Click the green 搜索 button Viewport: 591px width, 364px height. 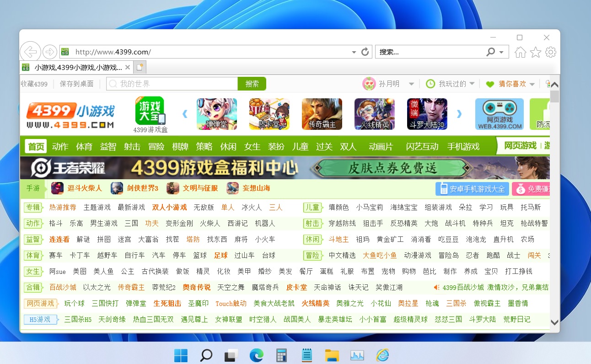tap(252, 84)
